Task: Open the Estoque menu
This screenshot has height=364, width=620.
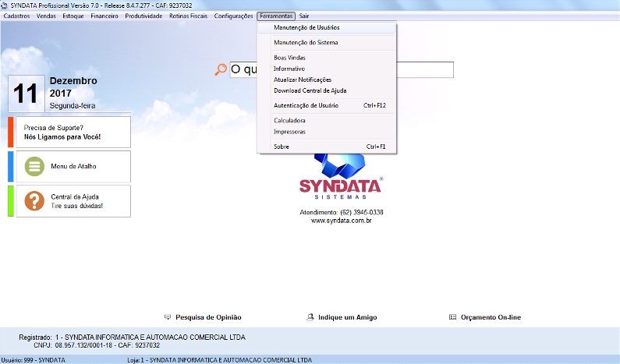Action: (x=73, y=16)
